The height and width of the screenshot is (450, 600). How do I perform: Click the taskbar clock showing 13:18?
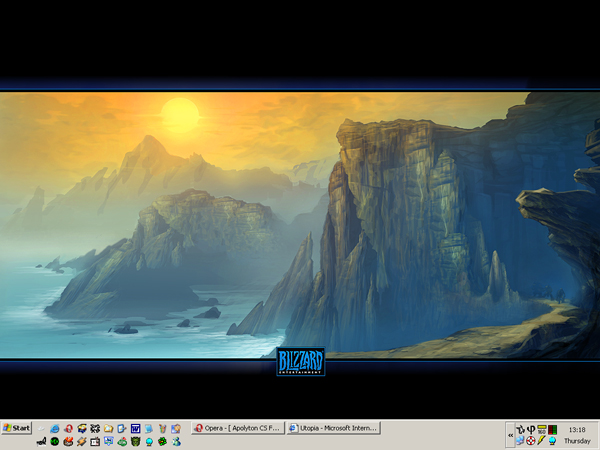[577, 429]
